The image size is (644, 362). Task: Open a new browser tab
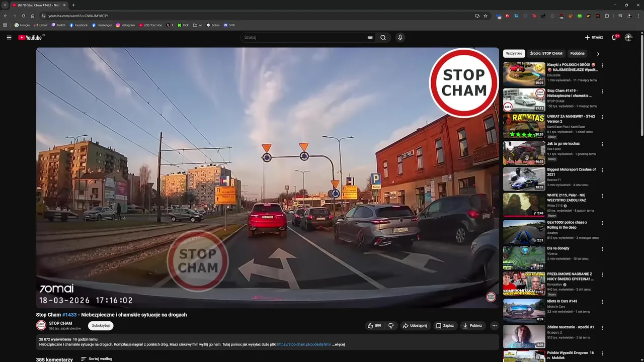(x=73, y=5)
